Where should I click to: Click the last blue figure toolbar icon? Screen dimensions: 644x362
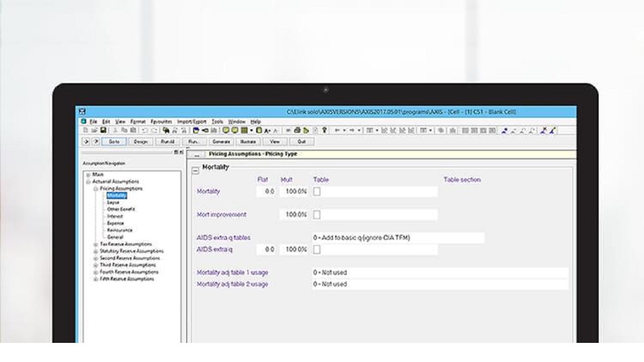(552, 131)
